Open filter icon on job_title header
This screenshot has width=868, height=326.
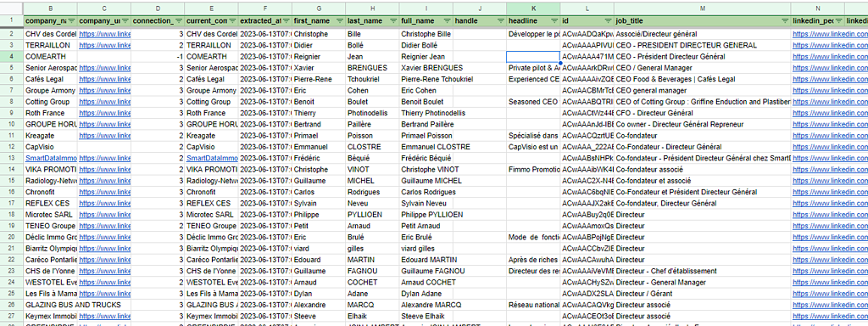pos(784,21)
